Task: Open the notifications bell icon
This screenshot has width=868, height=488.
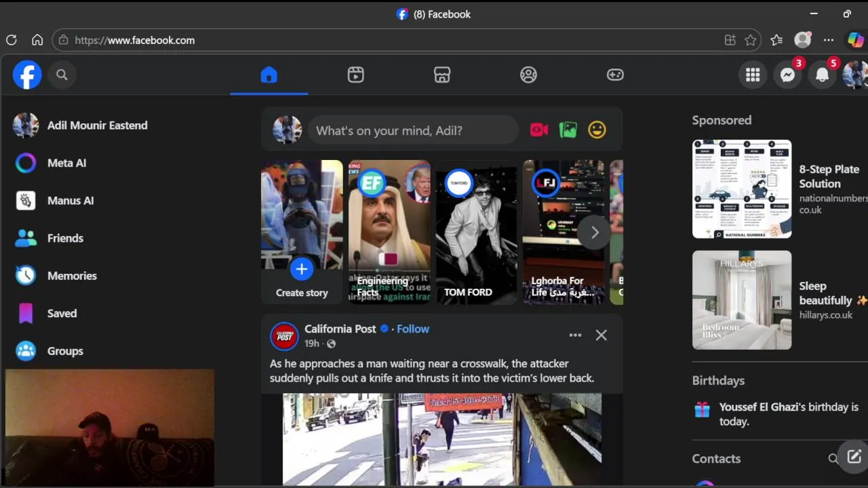Action: [822, 75]
